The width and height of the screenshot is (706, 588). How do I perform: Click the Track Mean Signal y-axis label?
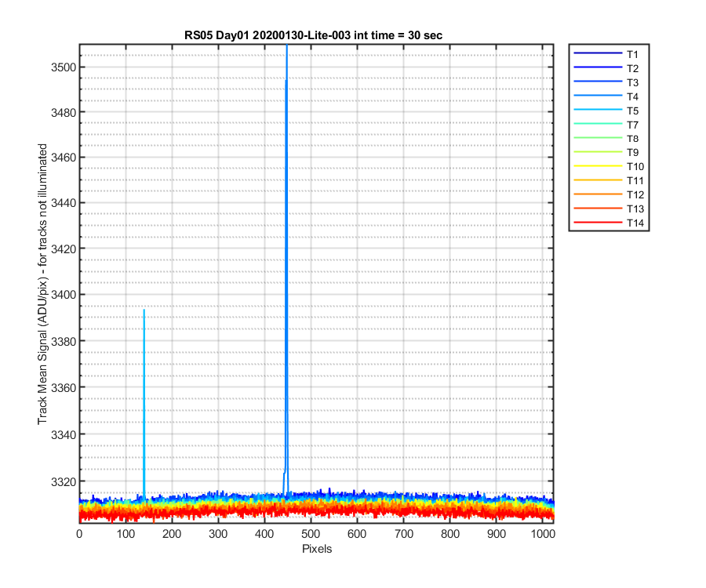[42, 284]
